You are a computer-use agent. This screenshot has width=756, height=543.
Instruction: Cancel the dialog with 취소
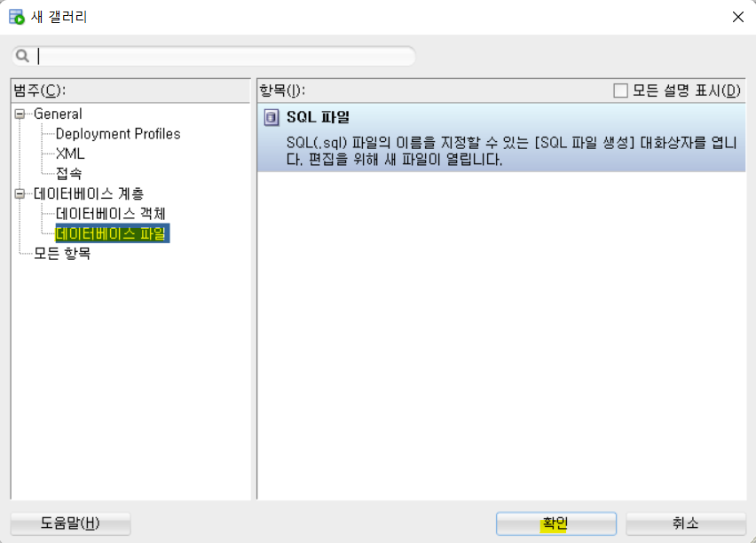coord(685,523)
